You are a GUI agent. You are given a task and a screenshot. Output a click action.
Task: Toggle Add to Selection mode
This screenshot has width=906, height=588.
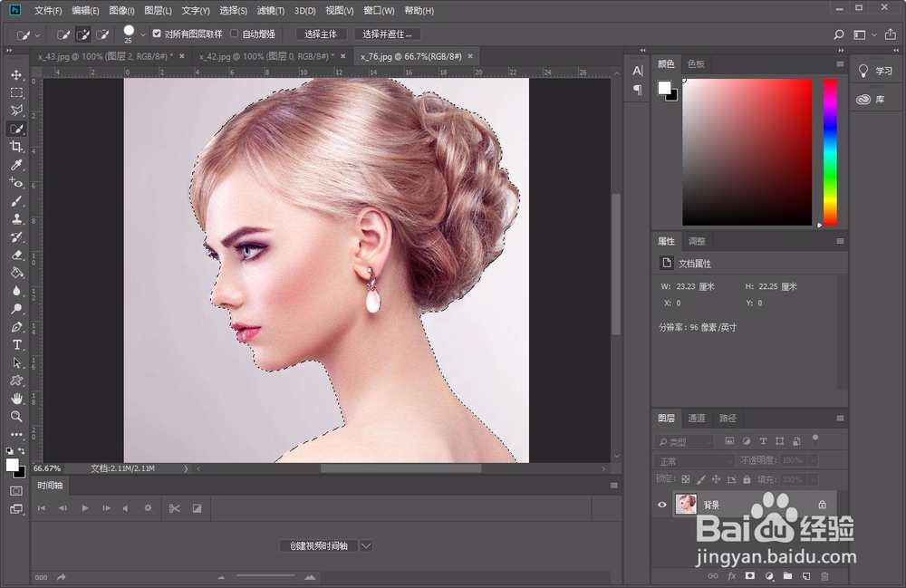coord(83,34)
